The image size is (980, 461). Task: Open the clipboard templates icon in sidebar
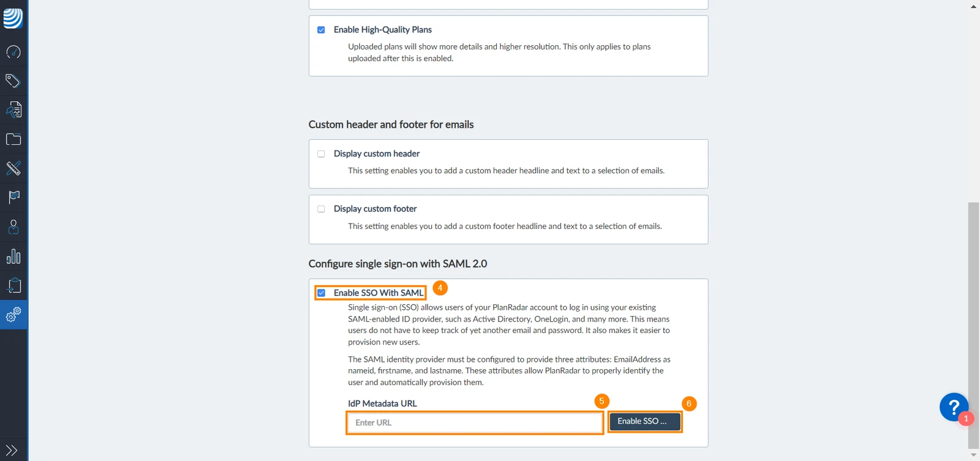tap(13, 285)
